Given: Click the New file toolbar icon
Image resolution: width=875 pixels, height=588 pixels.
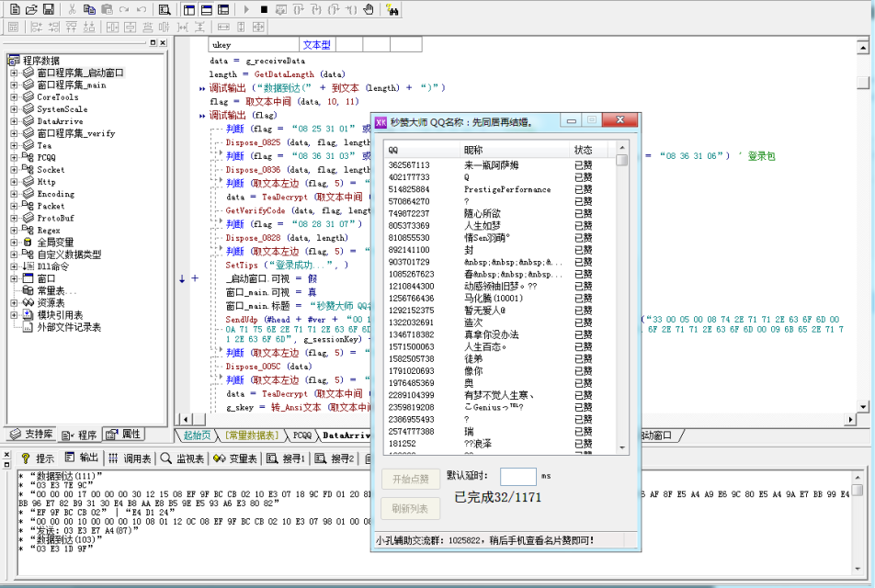Looking at the screenshot, I should click(15, 9).
